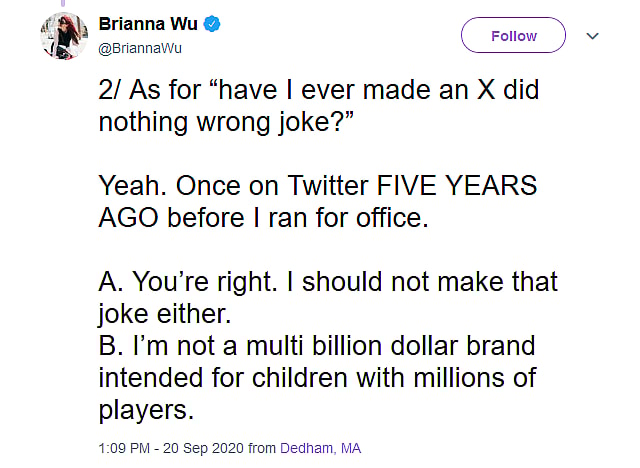The height and width of the screenshot is (468, 640).
Task: Click the "joke either." text
Action: click(x=165, y=313)
